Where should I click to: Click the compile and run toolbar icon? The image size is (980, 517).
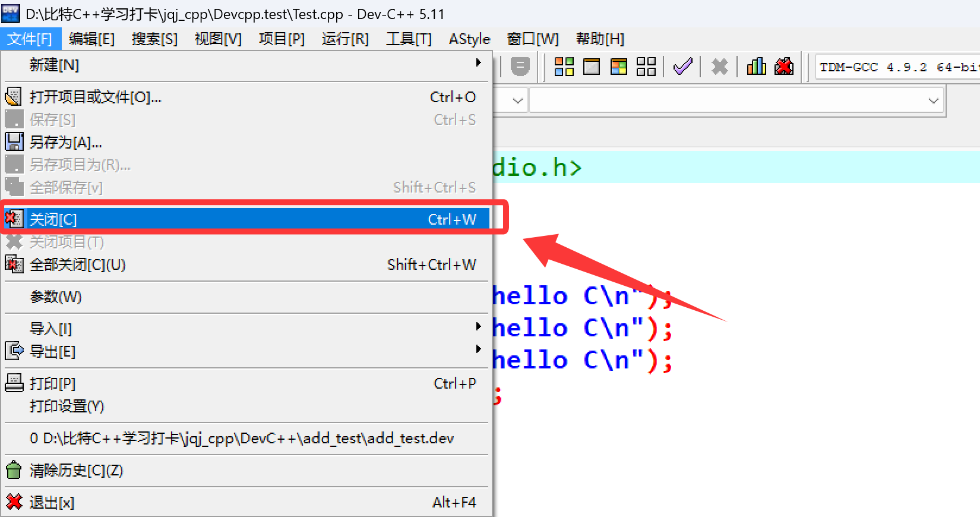(619, 67)
